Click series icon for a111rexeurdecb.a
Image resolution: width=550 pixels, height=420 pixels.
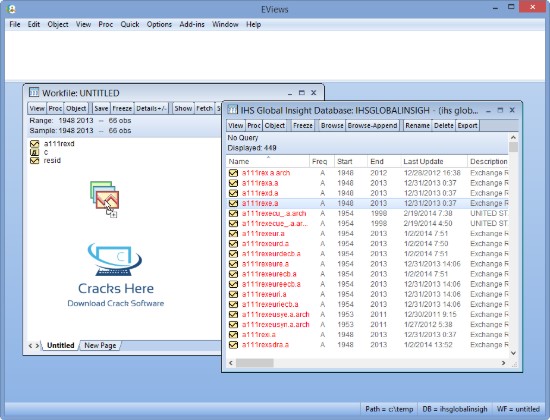[x=233, y=254]
